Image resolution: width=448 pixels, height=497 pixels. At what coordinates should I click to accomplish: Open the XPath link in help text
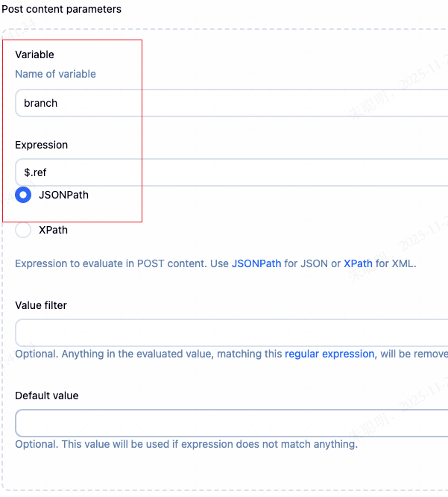coord(358,263)
